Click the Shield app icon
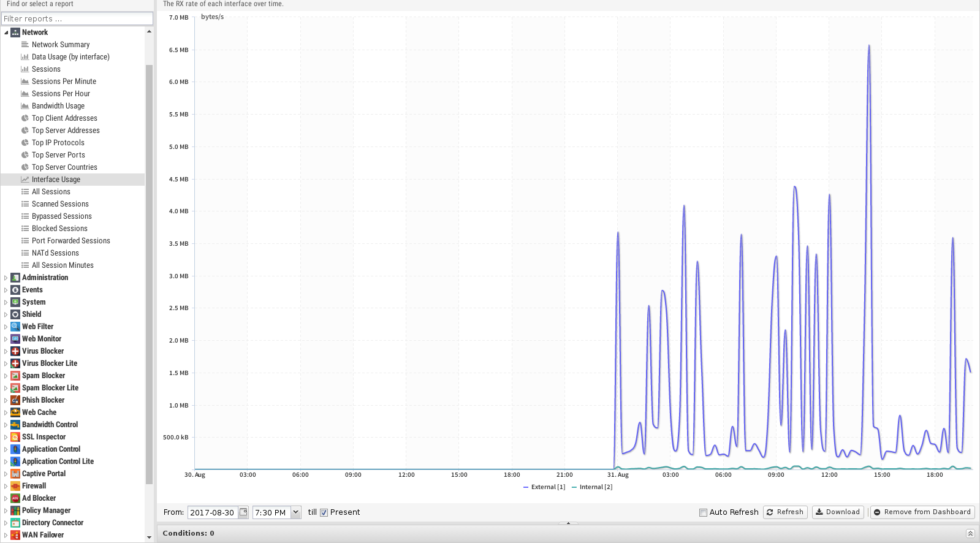 click(x=15, y=314)
